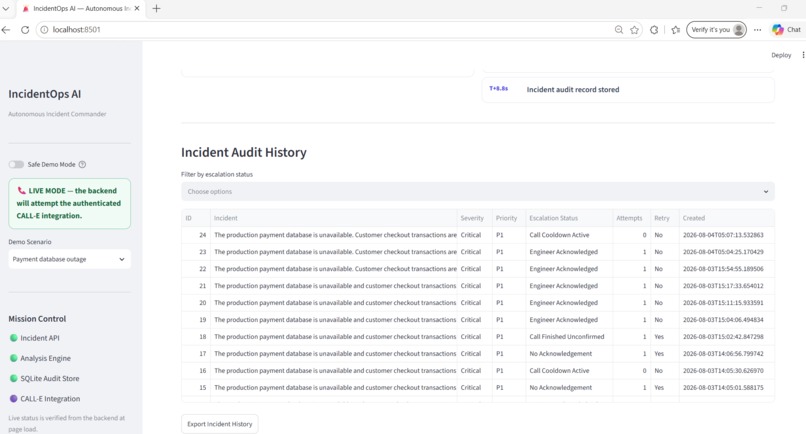
Task: Sort by the Priority column header
Action: click(509, 218)
